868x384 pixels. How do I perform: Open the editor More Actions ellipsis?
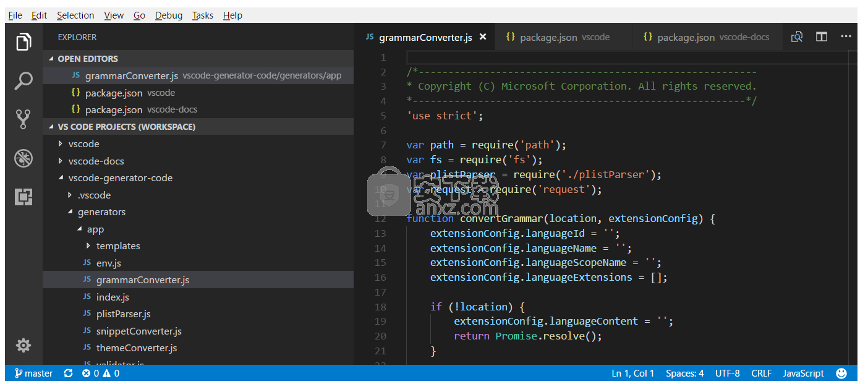tap(846, 37)
